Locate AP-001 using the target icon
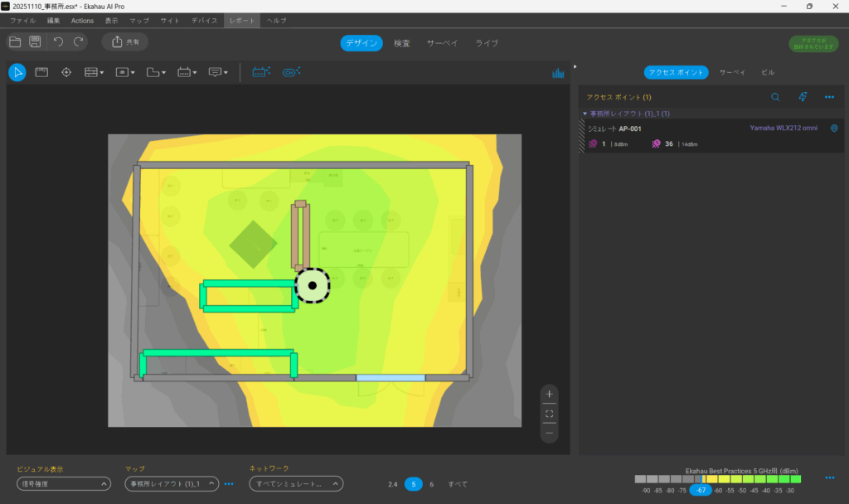The height and width of the screenshot is (504, 849). click(834, 128)
